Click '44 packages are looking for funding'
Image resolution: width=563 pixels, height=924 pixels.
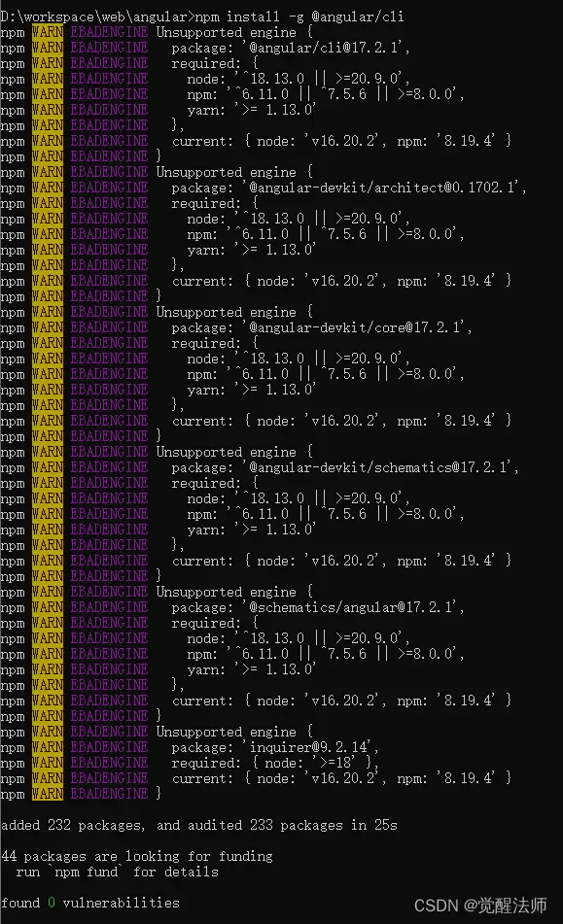coord(137,856)
